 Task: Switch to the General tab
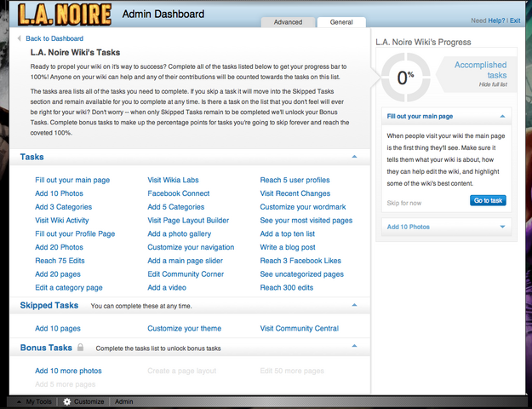click(341, 22)
